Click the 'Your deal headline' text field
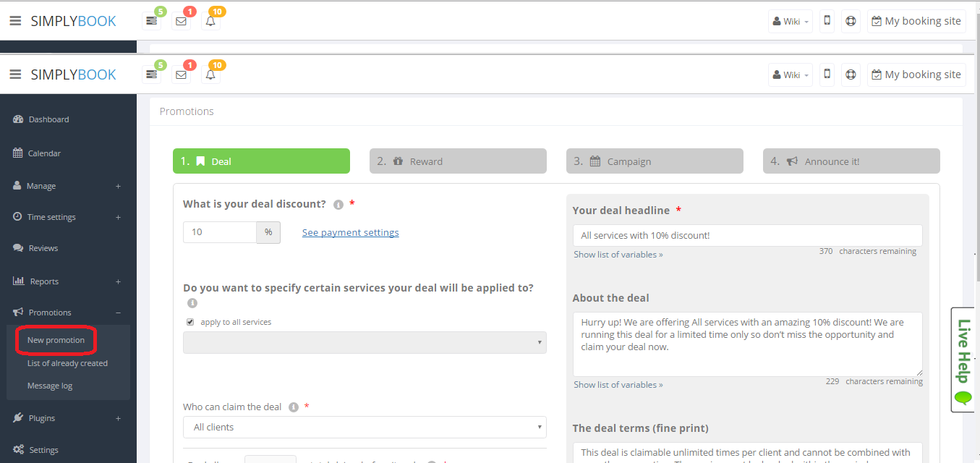 [747, 235]
